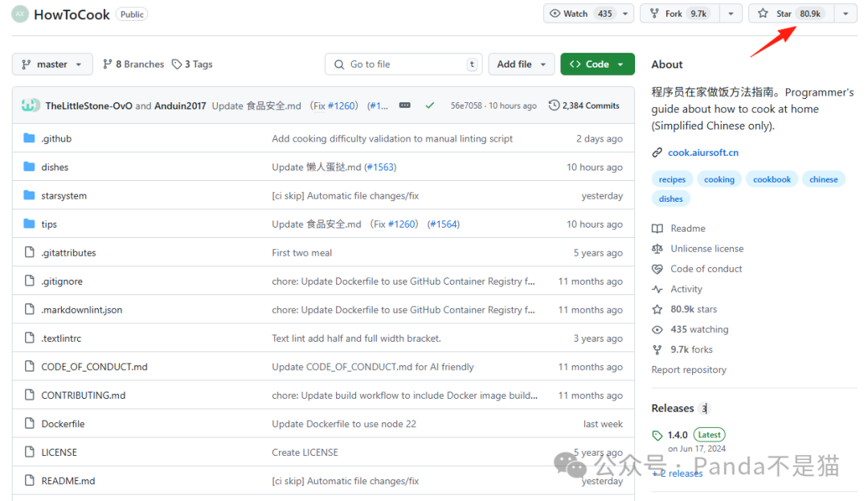Click the HowToCook repository avatar icon
868x501 pixels.
pos(20,14)
